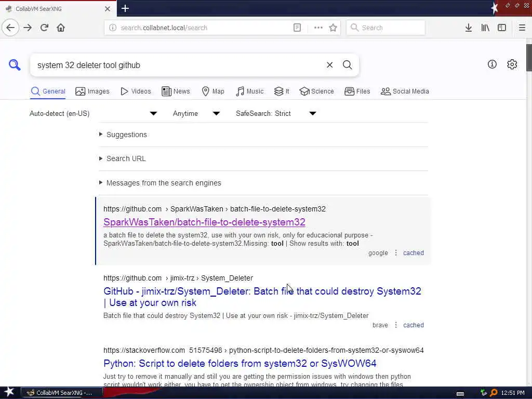Open the browser home page icon
532x399 pixels.
tap(61, 28)
